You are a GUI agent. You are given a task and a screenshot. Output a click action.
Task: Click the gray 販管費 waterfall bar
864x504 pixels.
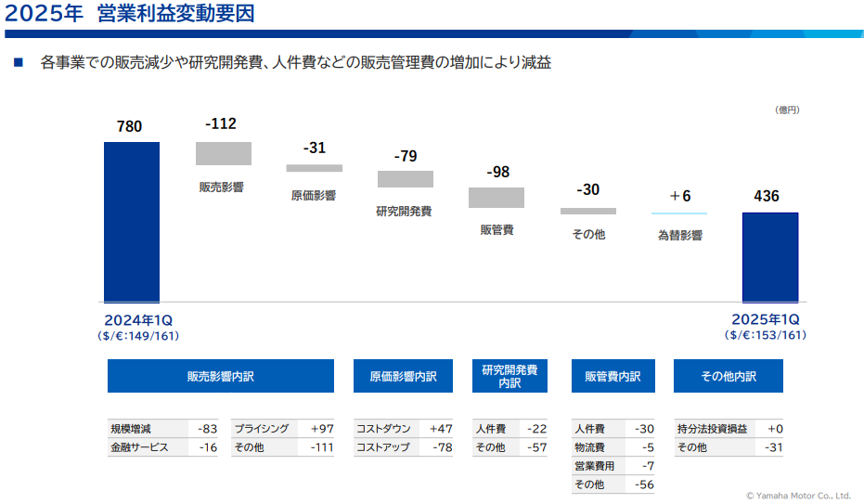[x=496, y=198]
